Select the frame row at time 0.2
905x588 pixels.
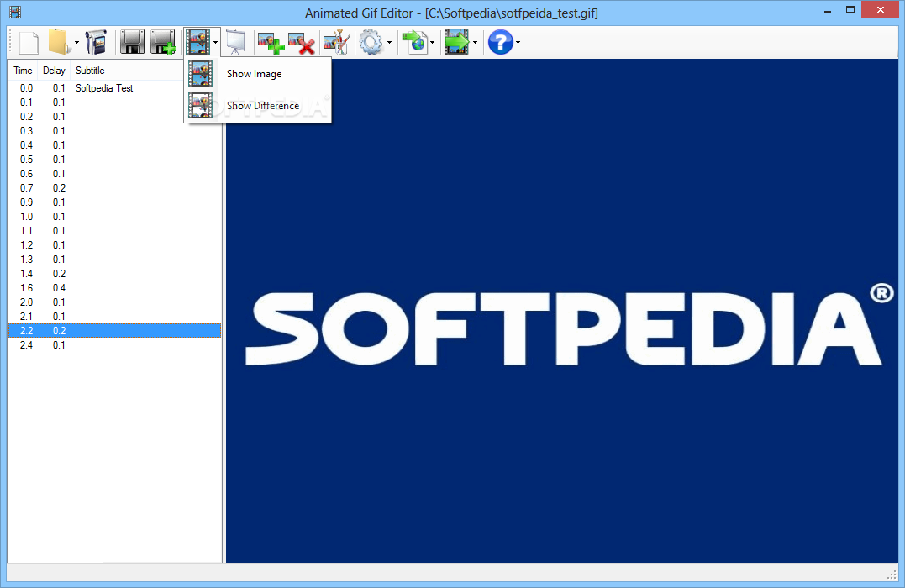(x=114, y=117)
